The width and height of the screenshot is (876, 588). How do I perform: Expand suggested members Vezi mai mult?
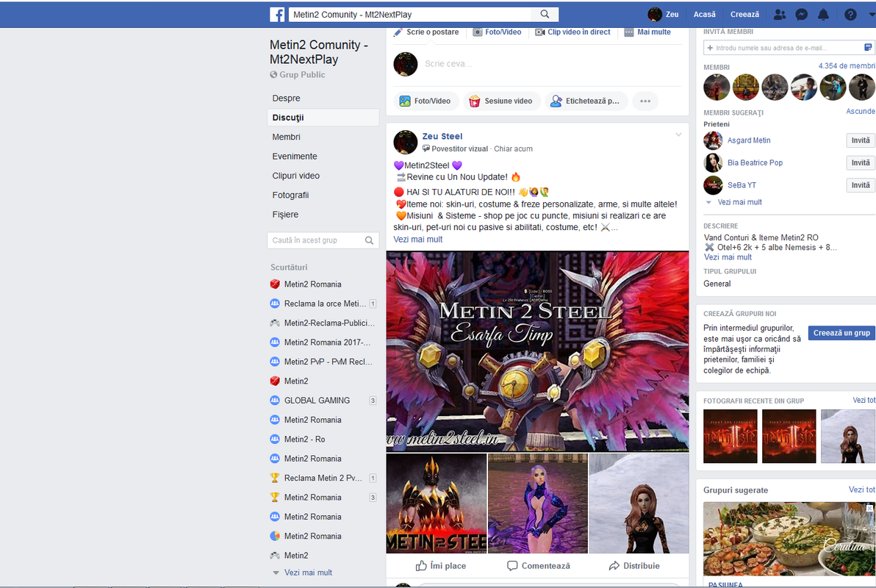(740, 202)
